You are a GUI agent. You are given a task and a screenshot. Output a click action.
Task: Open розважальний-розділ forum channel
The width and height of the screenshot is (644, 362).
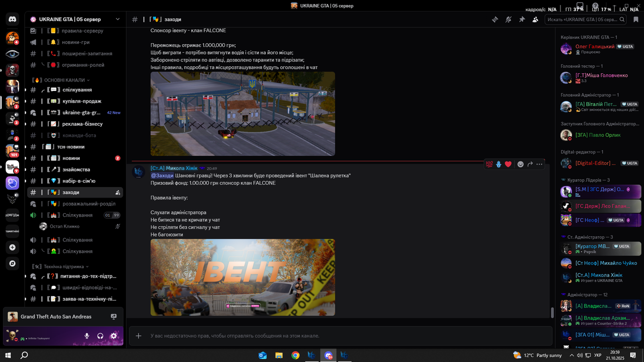[75, 204]
